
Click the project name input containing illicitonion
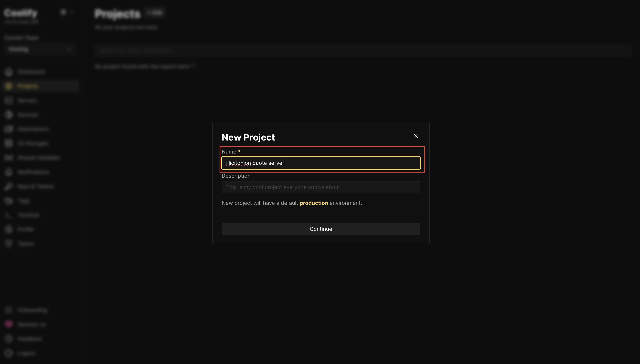[321, 163]
